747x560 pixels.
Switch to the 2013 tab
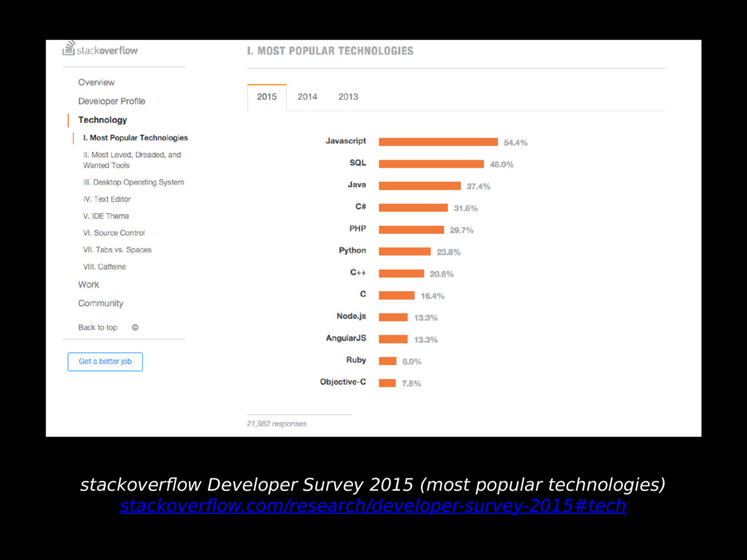tap(348, 97)
